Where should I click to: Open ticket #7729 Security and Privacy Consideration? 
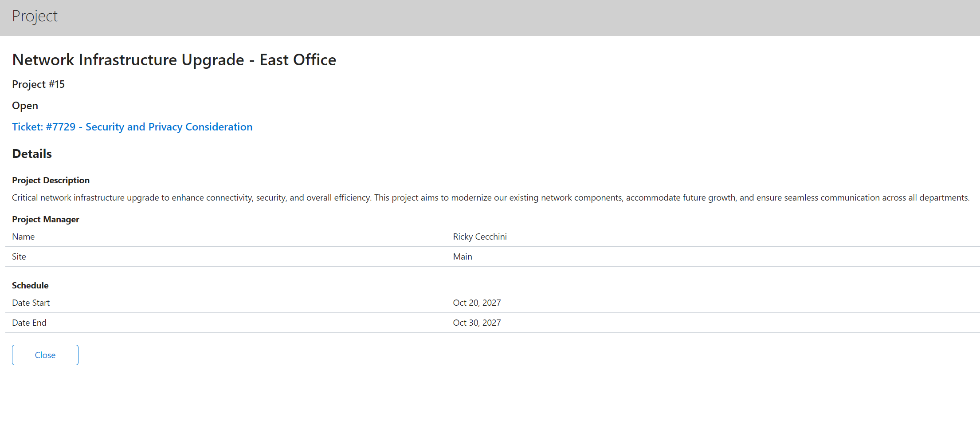pos(132,127)
